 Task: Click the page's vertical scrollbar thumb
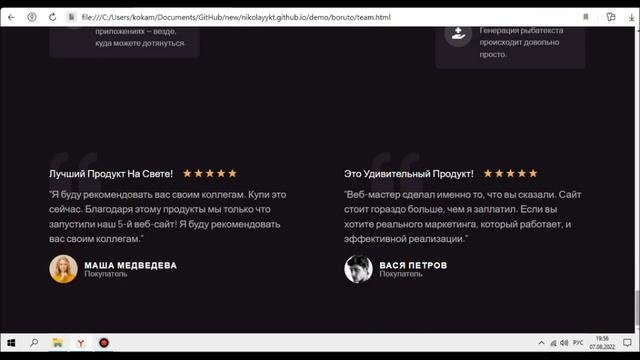click(x=637, y=308)
